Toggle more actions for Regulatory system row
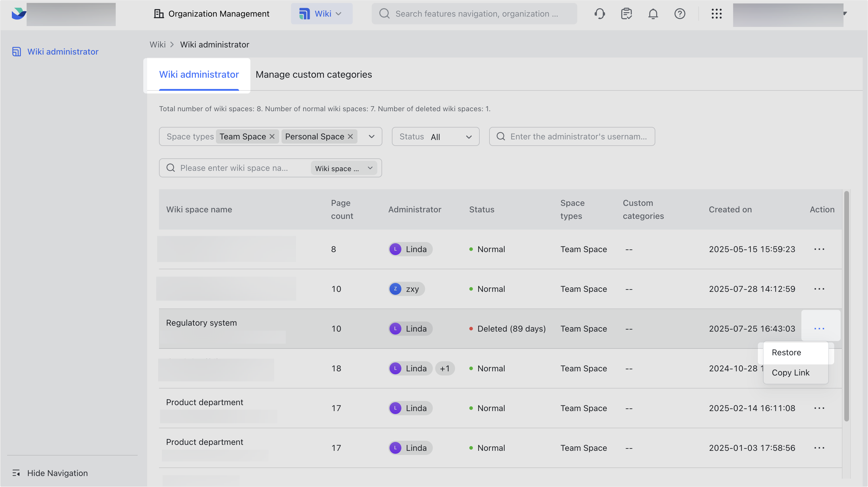The height and width of the screenshot is (487, 868). tap(819, 329)
